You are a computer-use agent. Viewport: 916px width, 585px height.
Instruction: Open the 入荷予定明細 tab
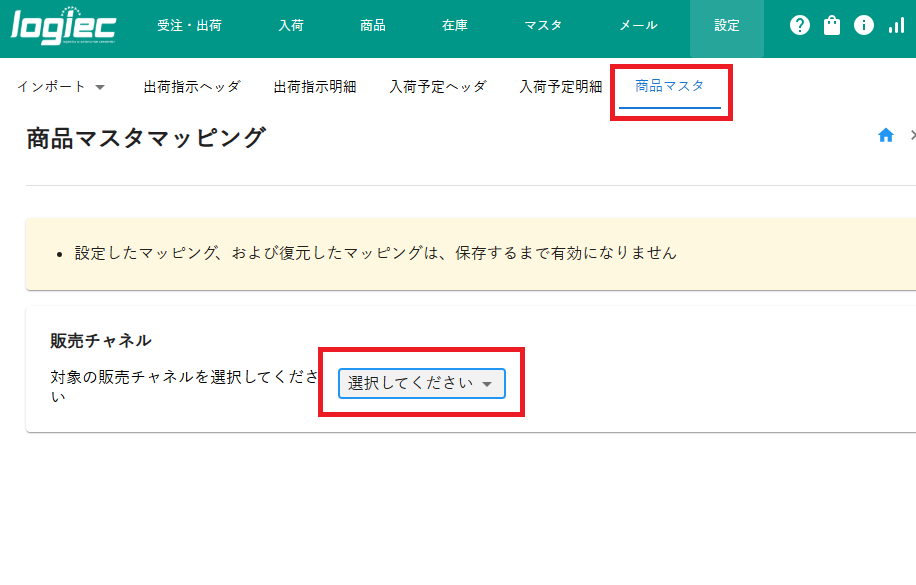[x=561, y=87]
